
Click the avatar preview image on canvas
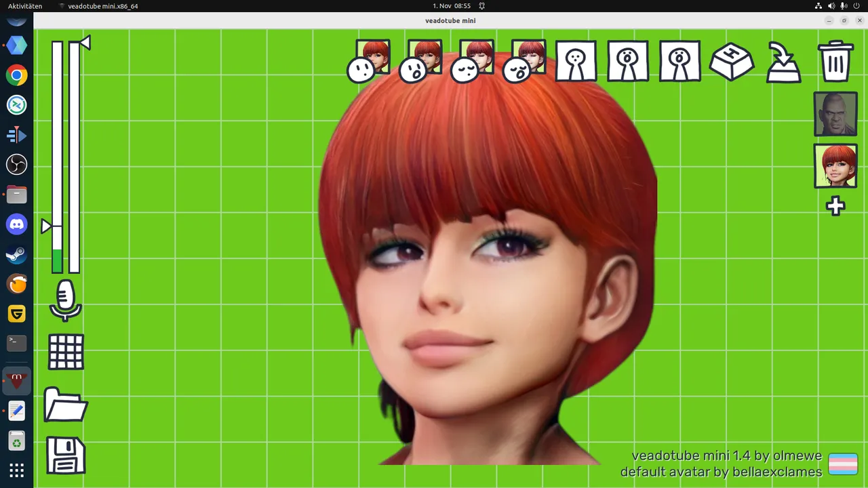tap(488, 258)
